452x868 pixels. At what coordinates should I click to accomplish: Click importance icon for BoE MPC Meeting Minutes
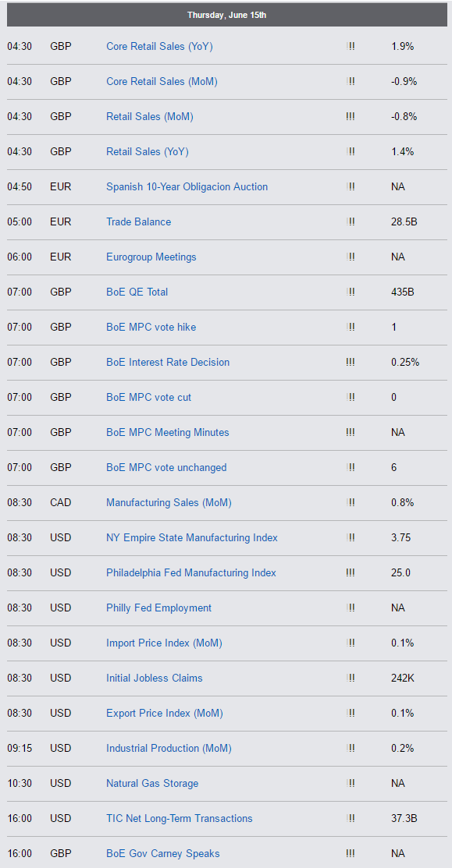tap(351, 432)
